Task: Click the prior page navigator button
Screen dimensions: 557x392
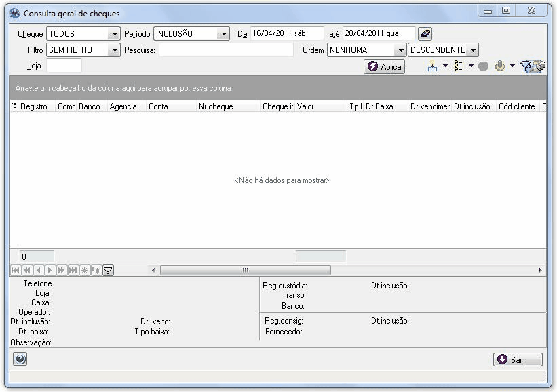Action: (26, 271)
